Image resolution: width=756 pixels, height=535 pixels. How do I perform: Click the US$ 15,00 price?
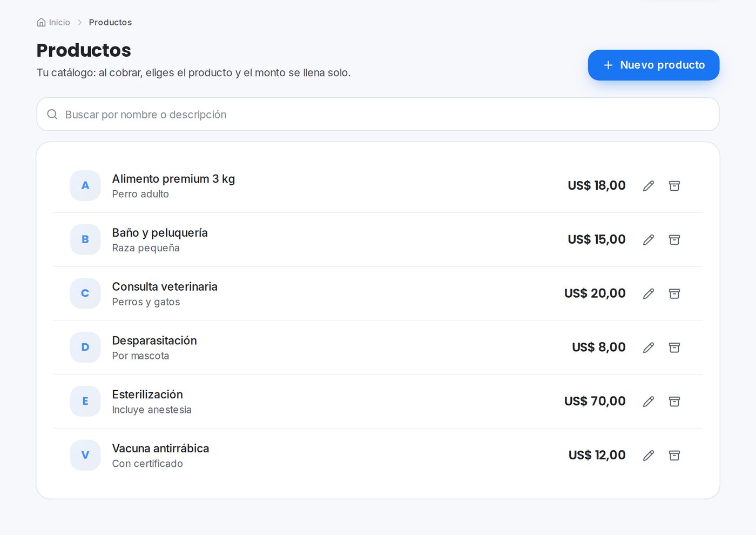tap(597, 239)
